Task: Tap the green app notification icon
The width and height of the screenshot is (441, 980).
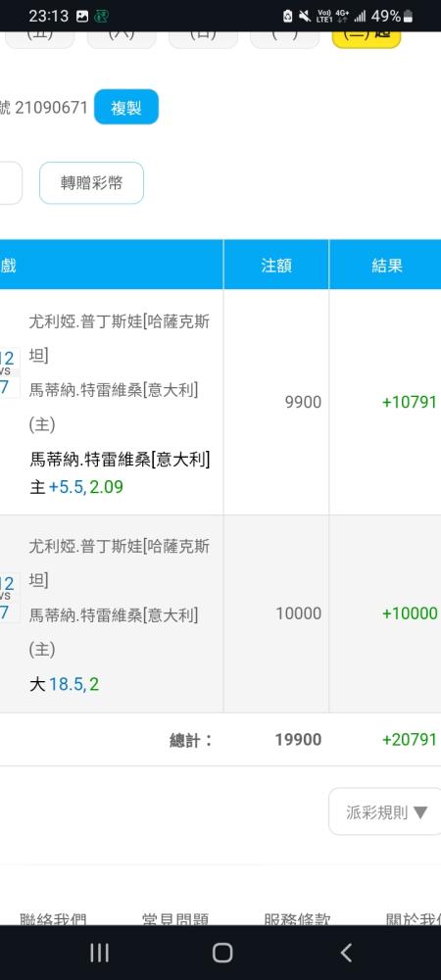Action: pos(101,17)
